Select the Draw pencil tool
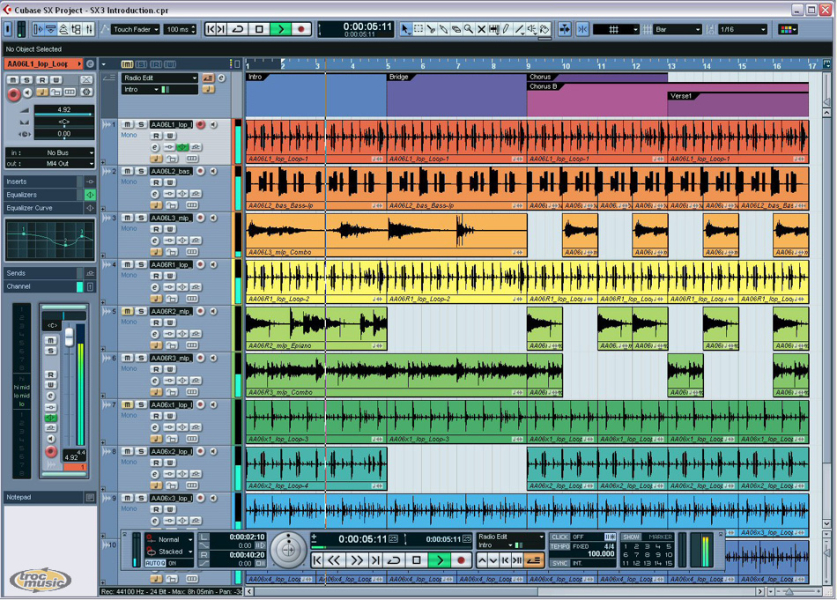 point(506,29)
